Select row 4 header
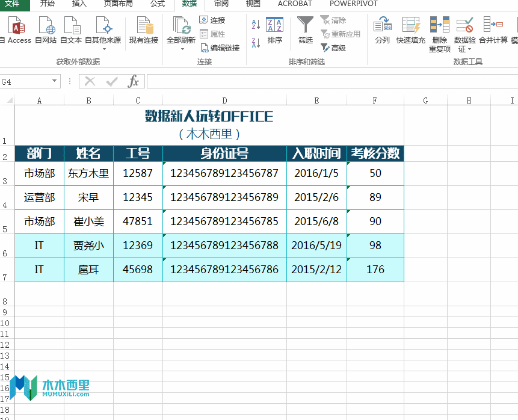 (x=7, y=197)
